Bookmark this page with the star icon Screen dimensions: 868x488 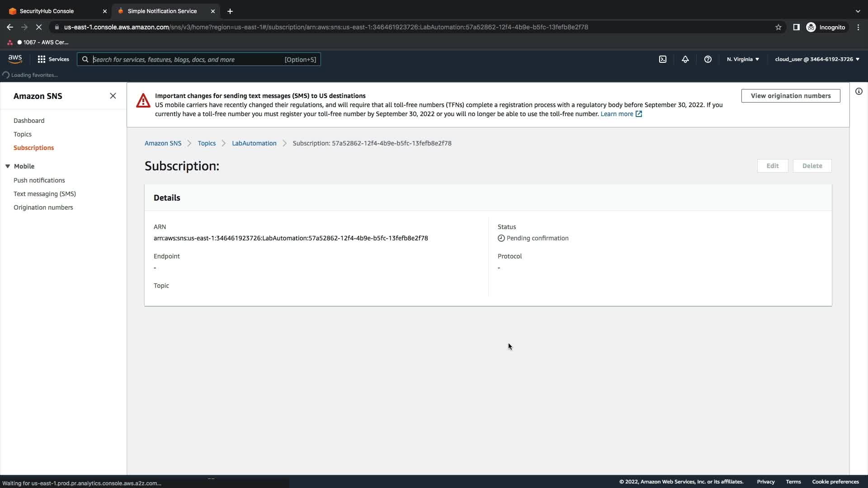click(x=778, y=27)
